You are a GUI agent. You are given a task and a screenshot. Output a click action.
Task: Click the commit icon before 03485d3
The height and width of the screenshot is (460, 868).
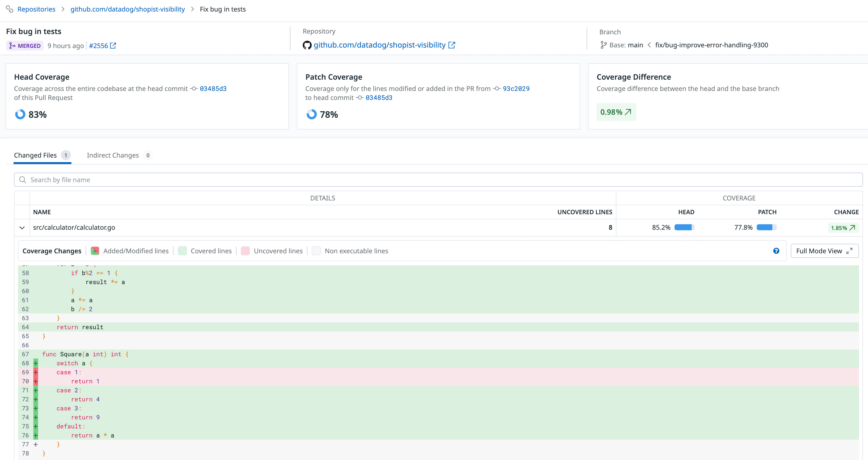pos(194,89)
